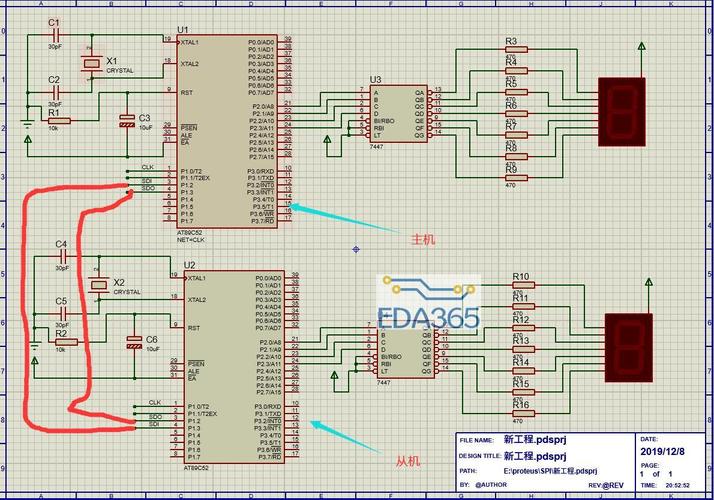Select resistor R5
The height and width of the screenshot is (500, 714).
pyautogui.click(x=516, y=92)
